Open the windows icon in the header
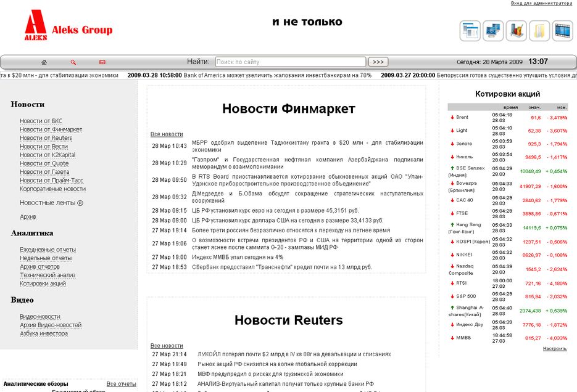 click(x=470, y=30)
